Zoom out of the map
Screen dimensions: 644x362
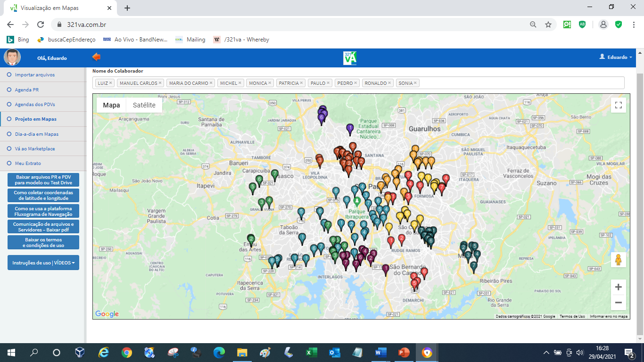tap(619, 303)
